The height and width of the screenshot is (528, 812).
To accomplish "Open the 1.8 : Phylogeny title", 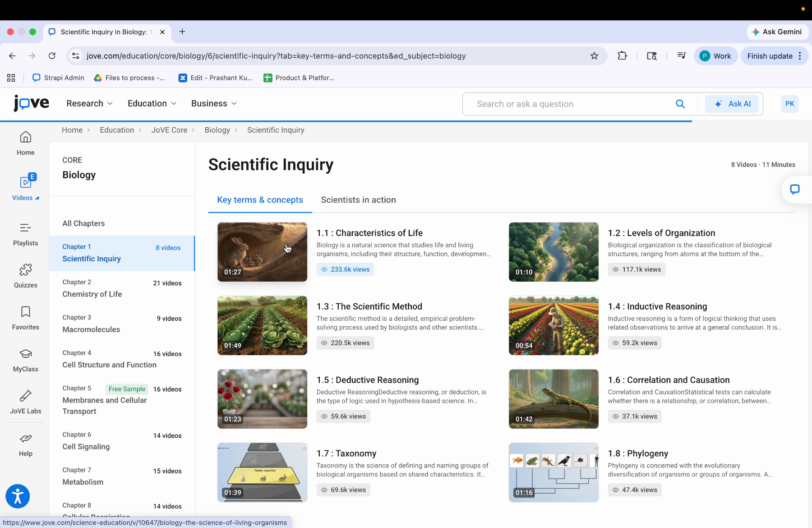I will (638, 454).
